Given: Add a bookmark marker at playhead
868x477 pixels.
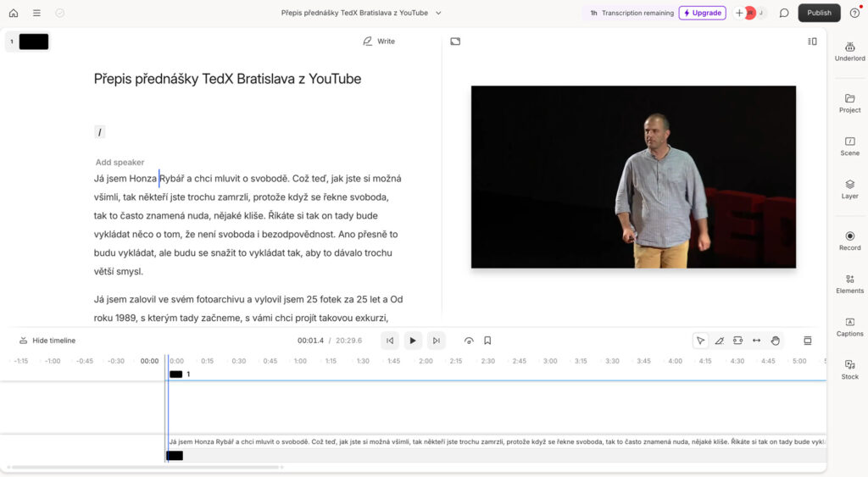Looking at the screenshot, I should click(487, 341).
